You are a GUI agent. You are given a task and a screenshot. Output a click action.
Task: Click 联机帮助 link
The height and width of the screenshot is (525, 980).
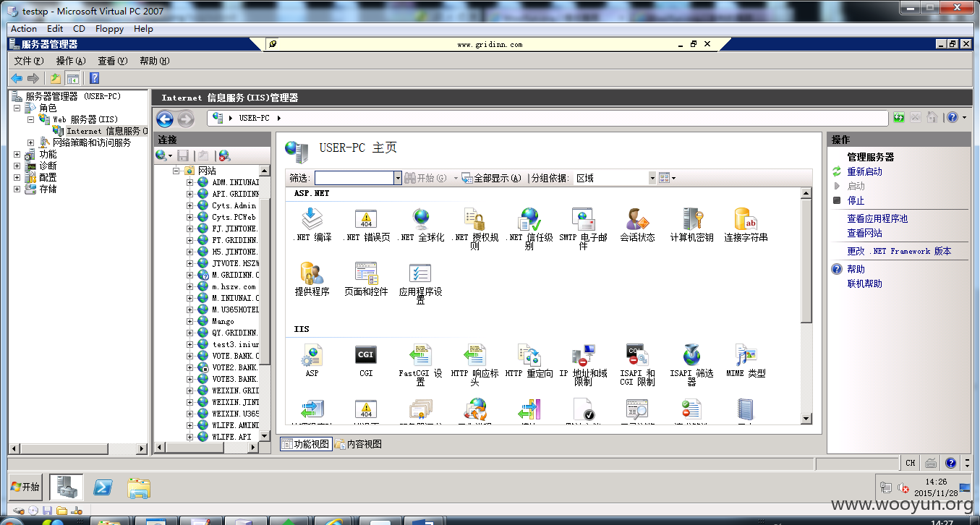coord(864,283)
